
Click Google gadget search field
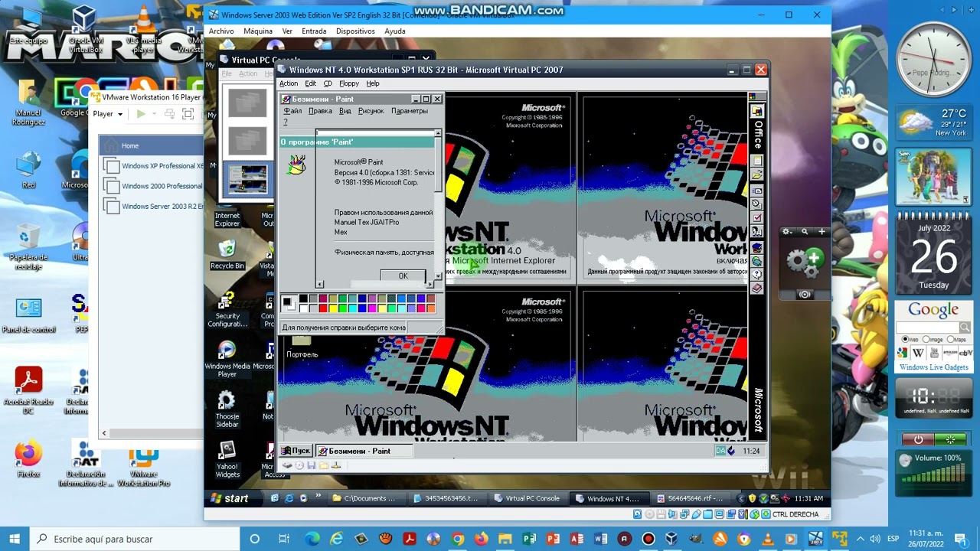[x=928, y=328]
